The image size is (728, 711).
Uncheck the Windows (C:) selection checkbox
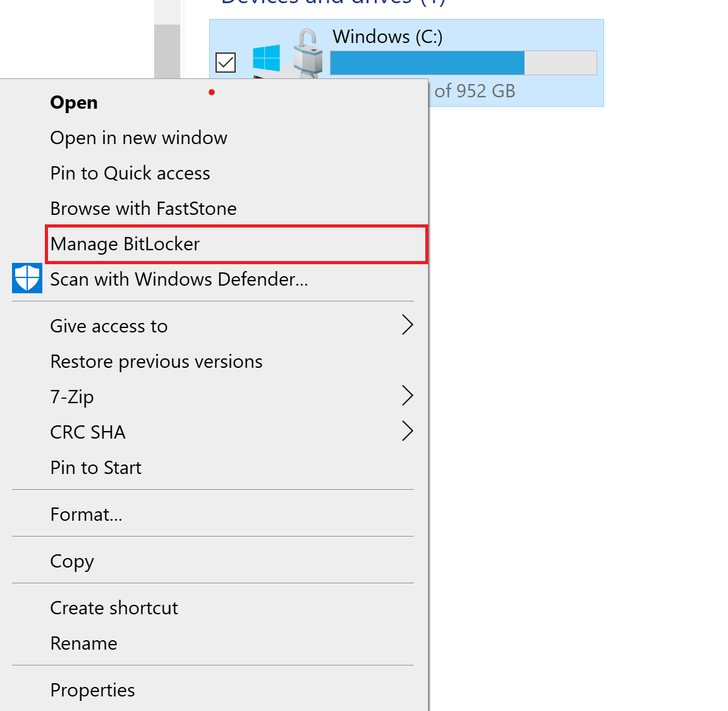(225, 62)
